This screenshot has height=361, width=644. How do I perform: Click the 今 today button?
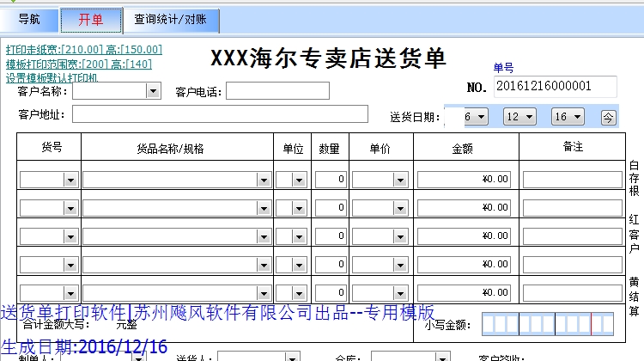tap(608, 118)
